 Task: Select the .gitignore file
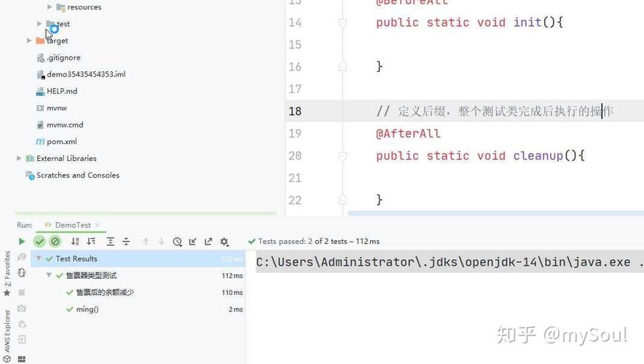63,58
